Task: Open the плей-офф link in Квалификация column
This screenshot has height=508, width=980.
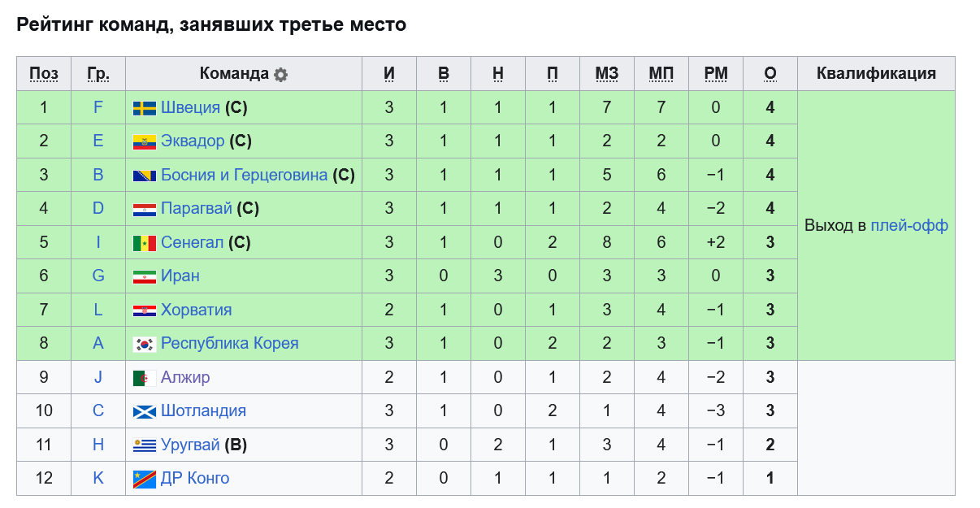Action: click(x=909, y=225)
